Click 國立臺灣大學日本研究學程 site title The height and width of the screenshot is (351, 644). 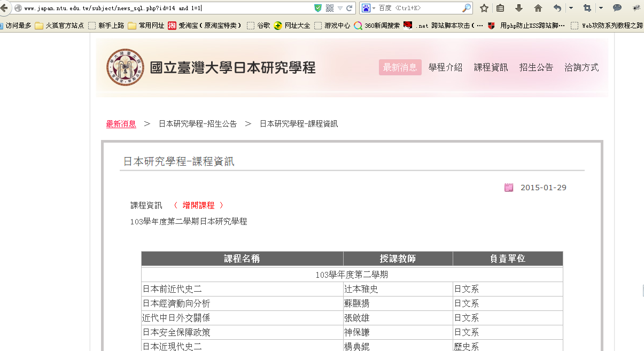pos(232,68)
